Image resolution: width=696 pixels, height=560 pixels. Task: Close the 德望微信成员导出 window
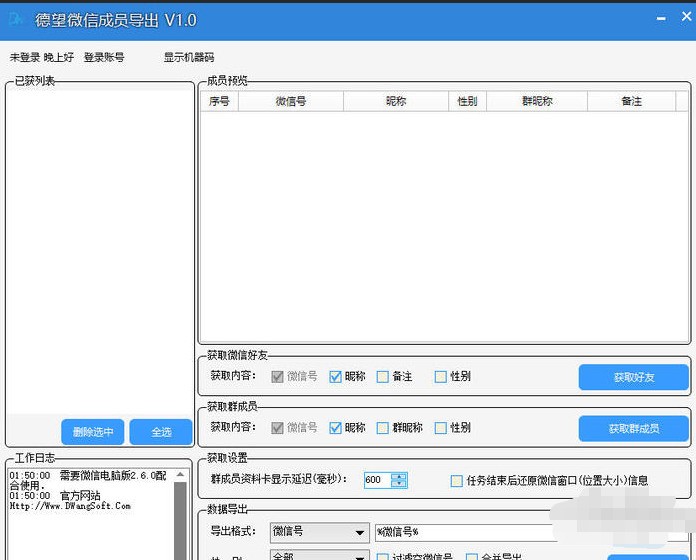coord(686,16)
